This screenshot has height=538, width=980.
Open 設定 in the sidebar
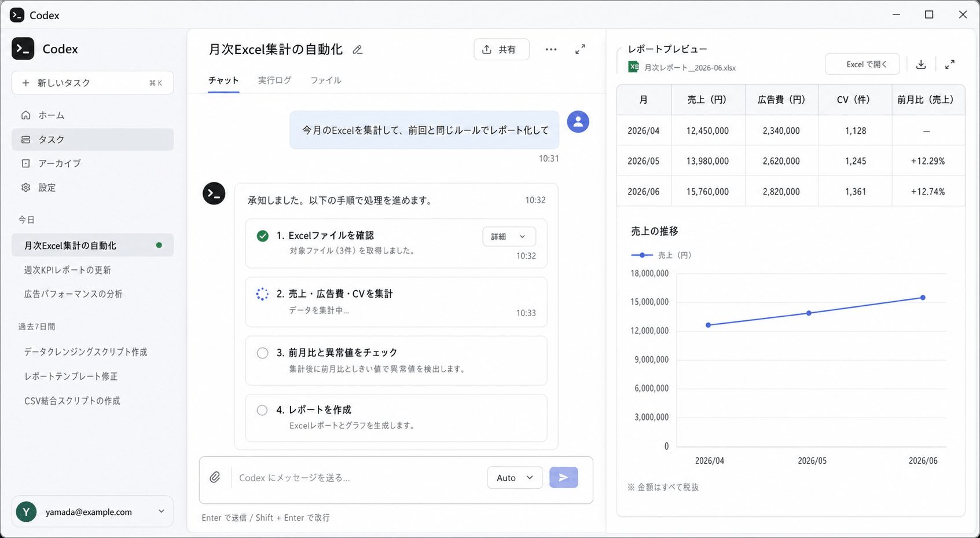pos(93,188)
